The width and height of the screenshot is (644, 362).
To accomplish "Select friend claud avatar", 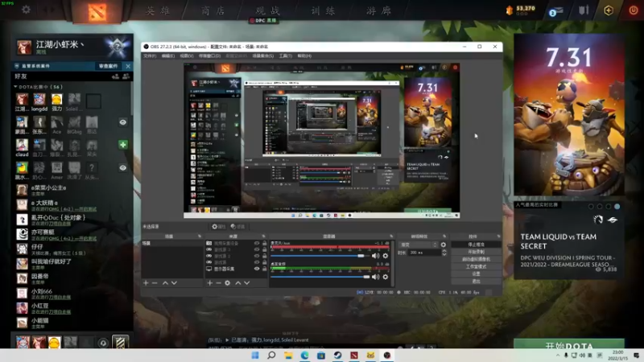I will point(23,145).
